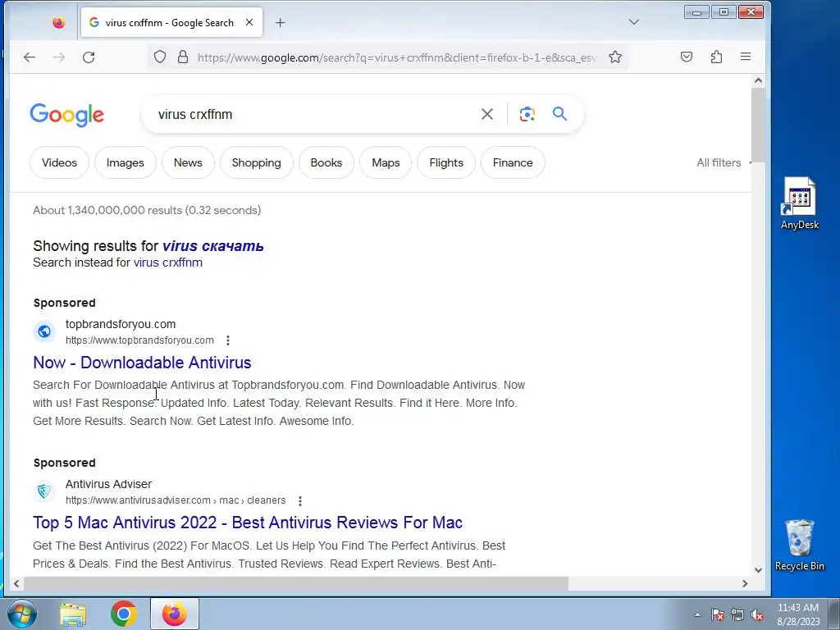Screen dimensions: 840x630
Task: Open Windows Explorer from taskbar
Action: click(x=73, y=614)
